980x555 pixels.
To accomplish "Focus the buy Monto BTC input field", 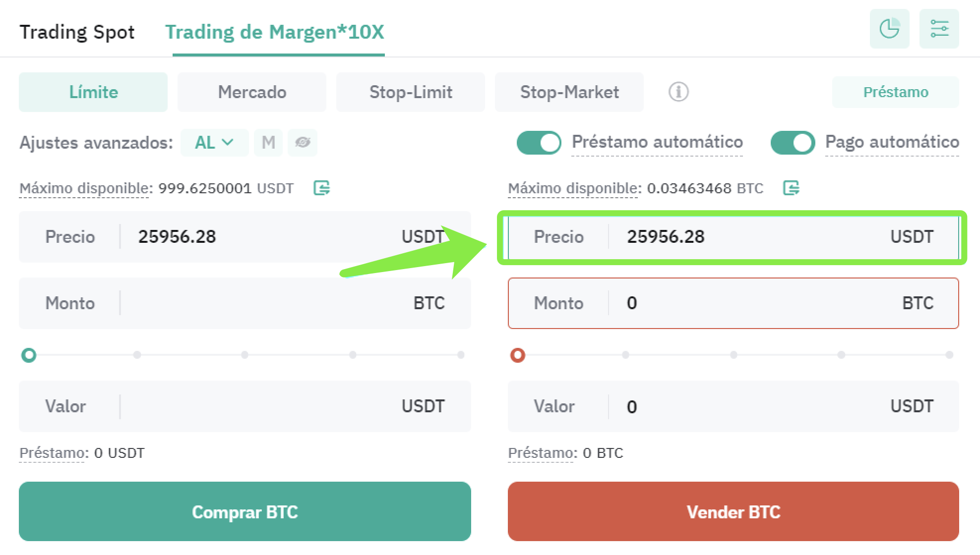I will point(245,303).
